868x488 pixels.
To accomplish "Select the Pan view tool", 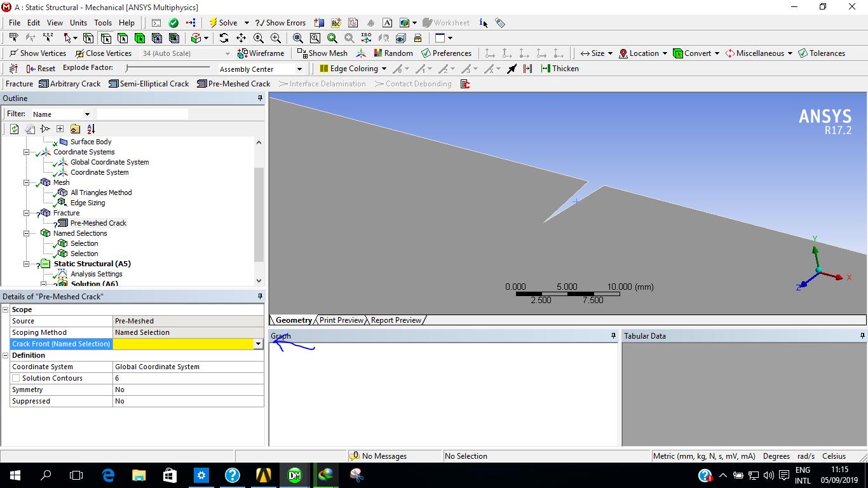I will [241, 38].
